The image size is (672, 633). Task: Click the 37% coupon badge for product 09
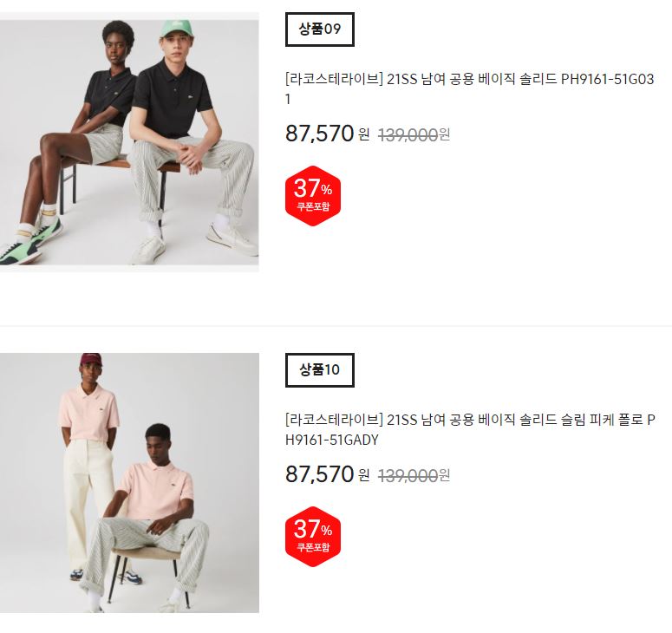coord(313,196)
